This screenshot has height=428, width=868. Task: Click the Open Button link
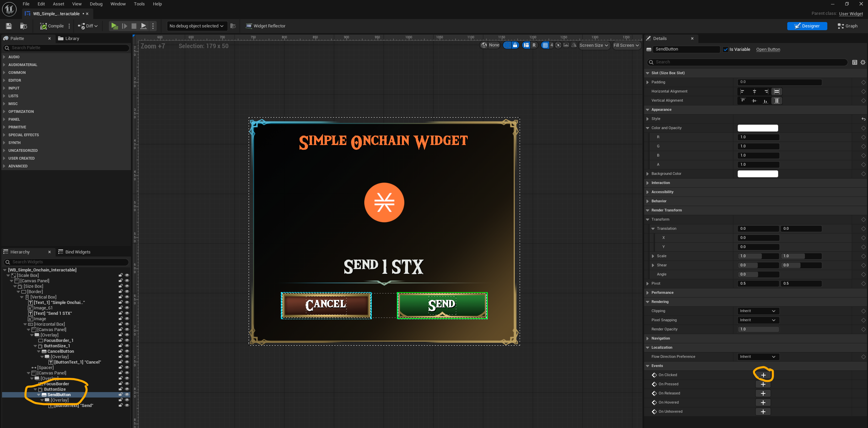click(768, 49)
